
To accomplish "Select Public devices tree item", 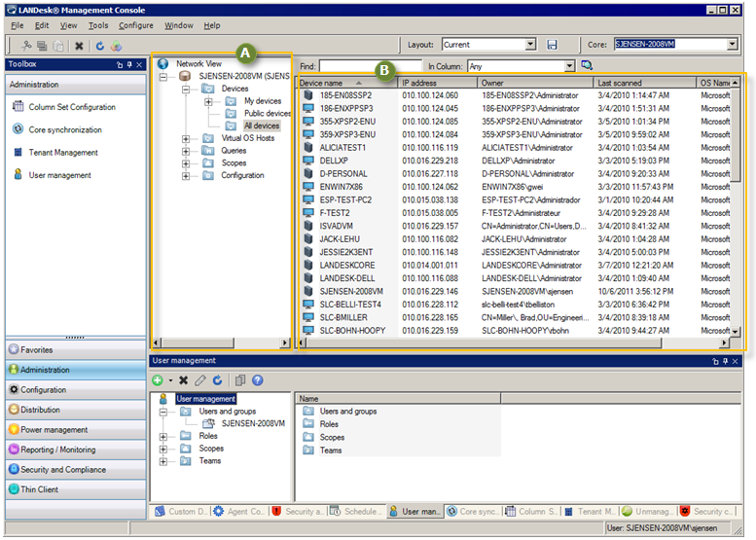I will [x=267, y=113].
